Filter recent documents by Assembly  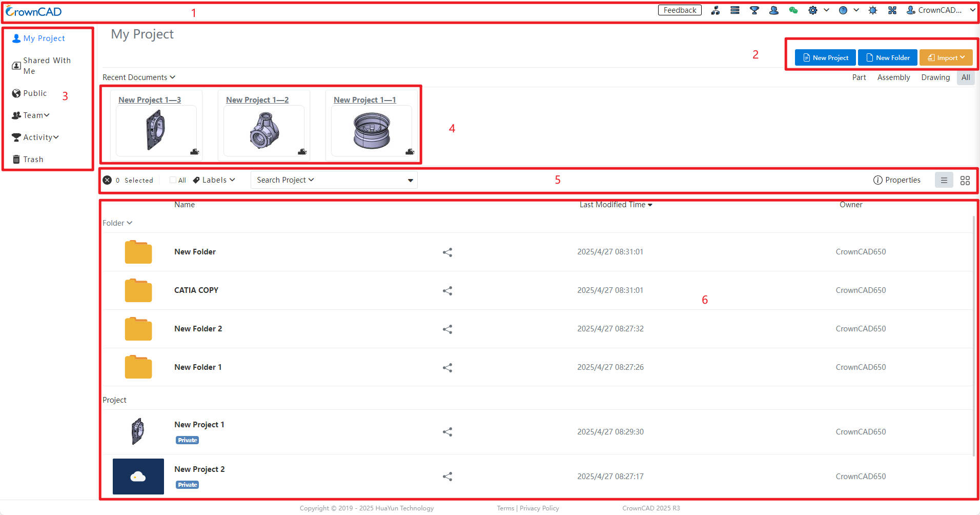893,77
